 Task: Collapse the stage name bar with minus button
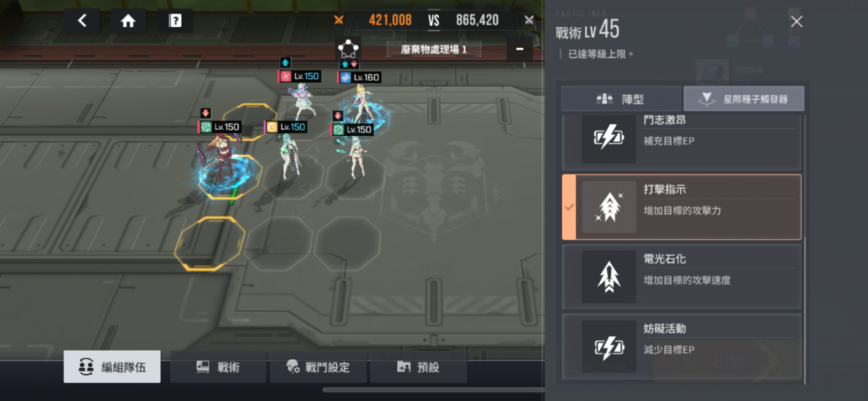tap(520, 49)
